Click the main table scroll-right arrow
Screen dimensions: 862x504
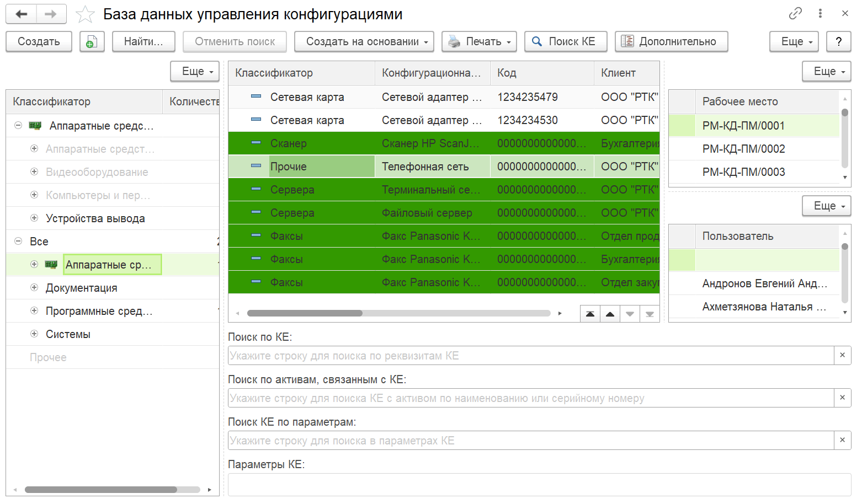[560, 313]
